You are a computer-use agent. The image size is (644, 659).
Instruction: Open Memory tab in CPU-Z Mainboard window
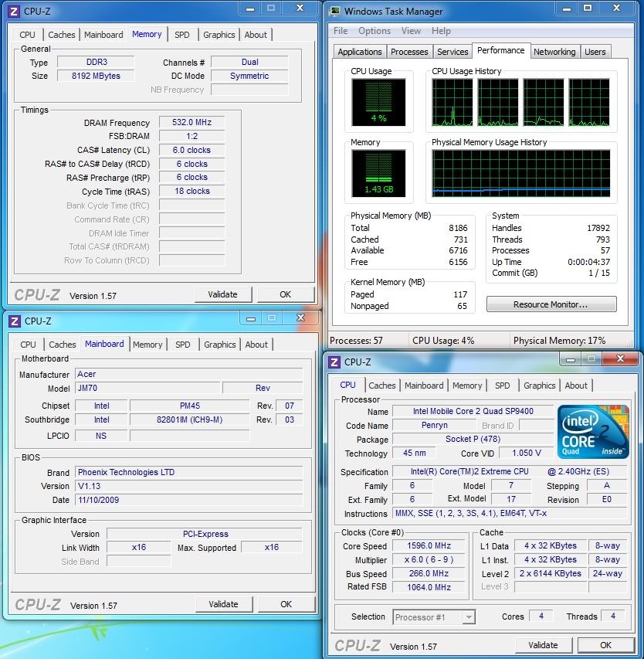147,345
